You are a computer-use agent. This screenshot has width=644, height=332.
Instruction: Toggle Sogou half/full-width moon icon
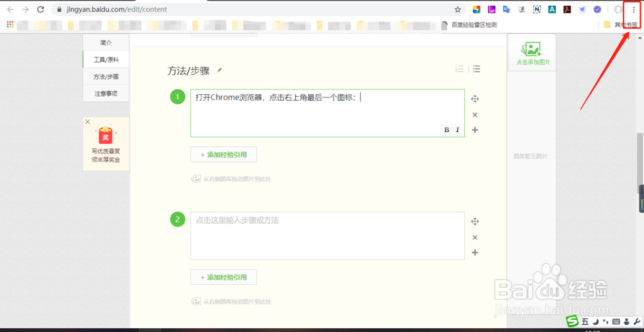click(596, 321)
